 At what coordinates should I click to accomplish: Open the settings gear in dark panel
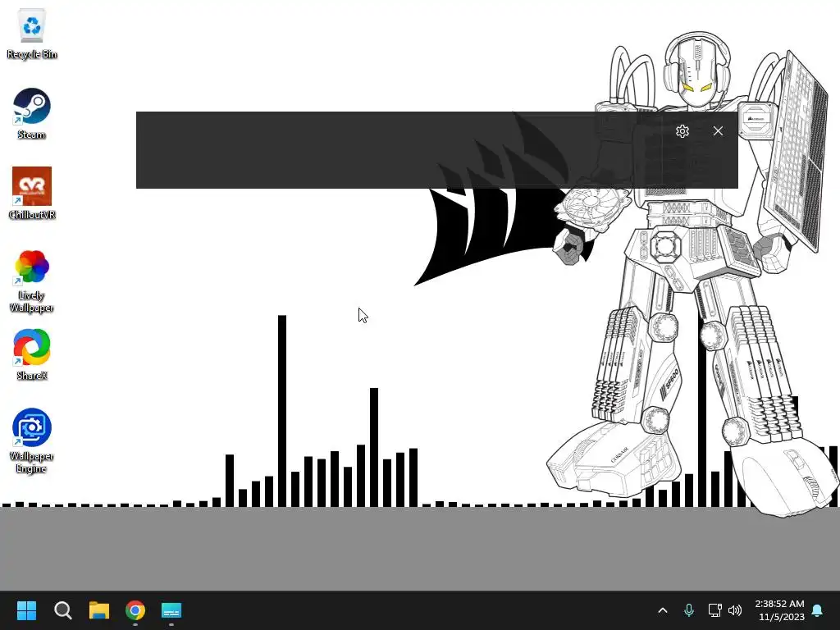(682, 131)
